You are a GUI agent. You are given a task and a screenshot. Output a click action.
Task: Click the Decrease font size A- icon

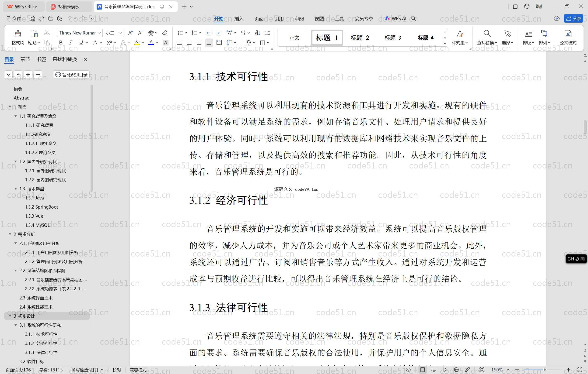pyautogui.click(x=140, y=33)
